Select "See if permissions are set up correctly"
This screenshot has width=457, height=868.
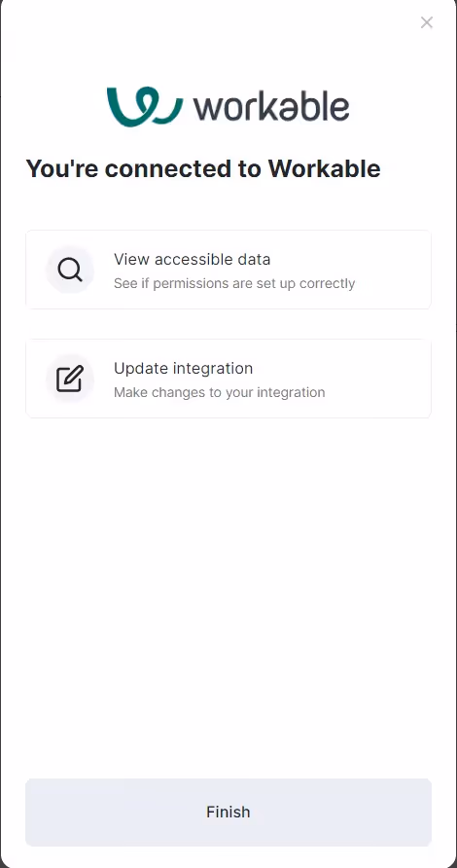[x=234, y=284]
